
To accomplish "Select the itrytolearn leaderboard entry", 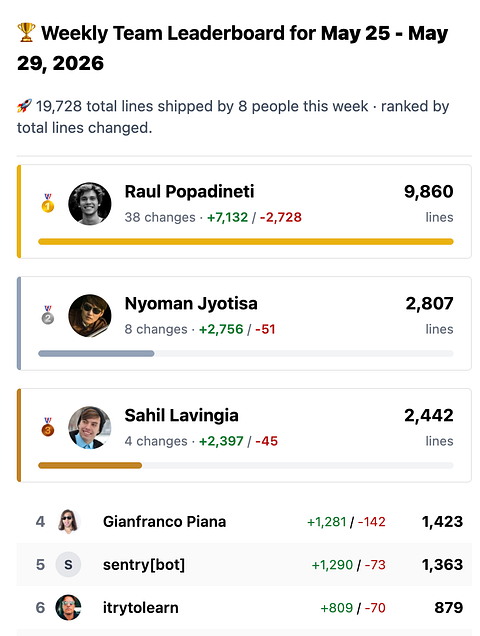I will coord(244,608).
